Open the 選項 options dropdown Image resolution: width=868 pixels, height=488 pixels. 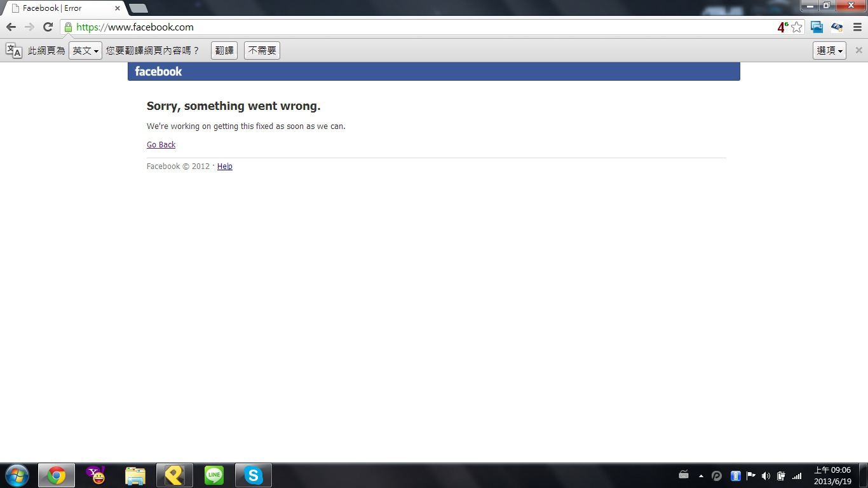[829, 51]
